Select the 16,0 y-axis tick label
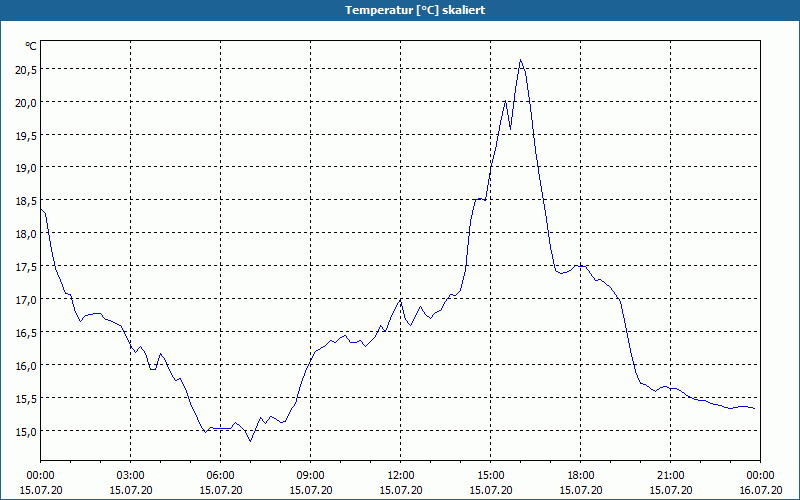800x500 pixels. pyautogui.click(x=26, y=367)
